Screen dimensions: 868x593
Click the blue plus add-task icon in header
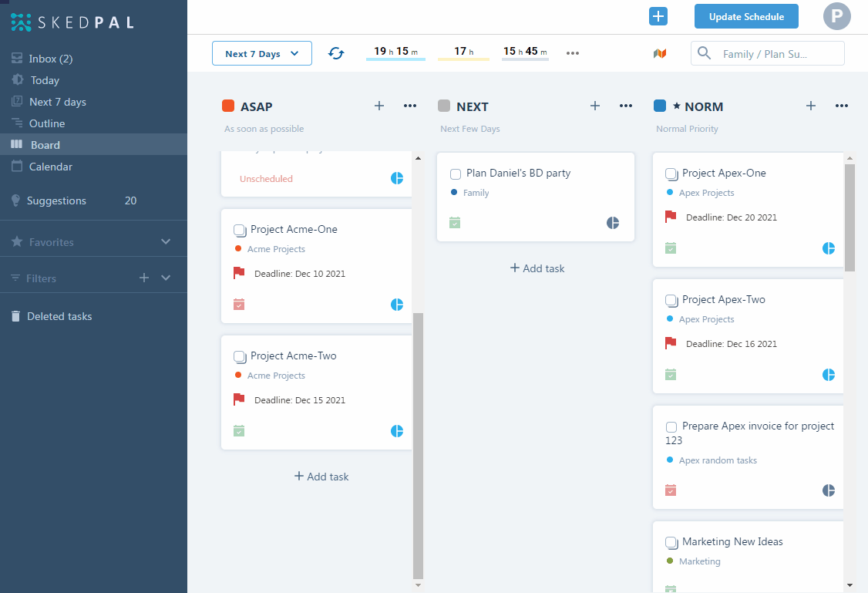(658, 17)
